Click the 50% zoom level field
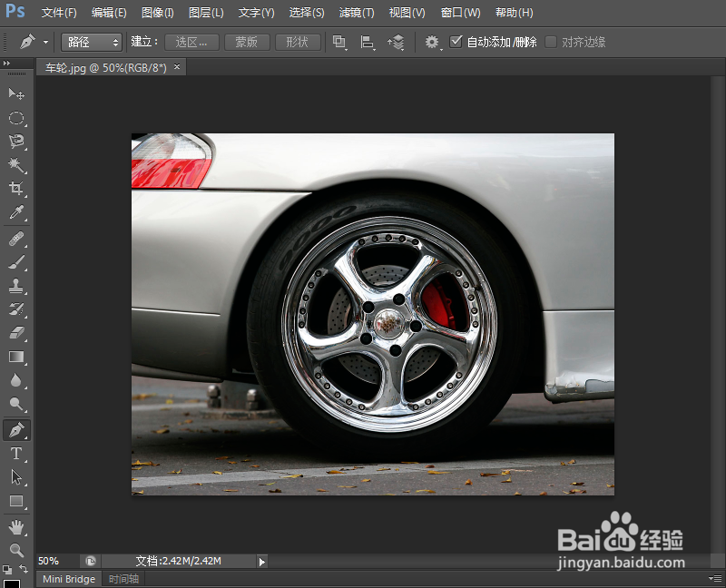The width and height of the screenshot is (726, 588). tap(56, 561)
